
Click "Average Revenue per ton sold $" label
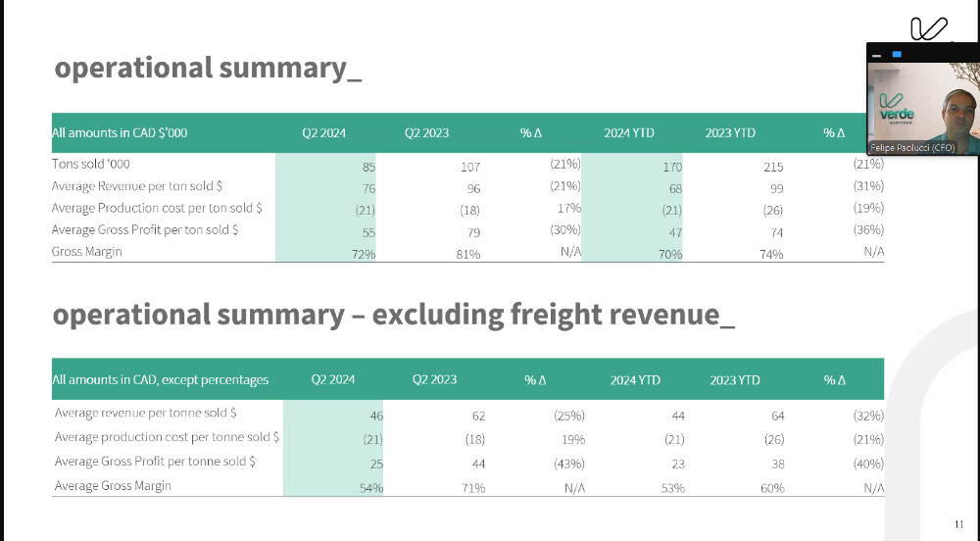[138, 186]
